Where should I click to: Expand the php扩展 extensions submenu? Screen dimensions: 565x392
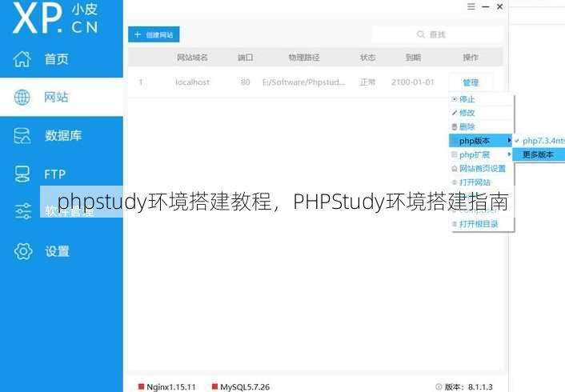tap(481, 154)
